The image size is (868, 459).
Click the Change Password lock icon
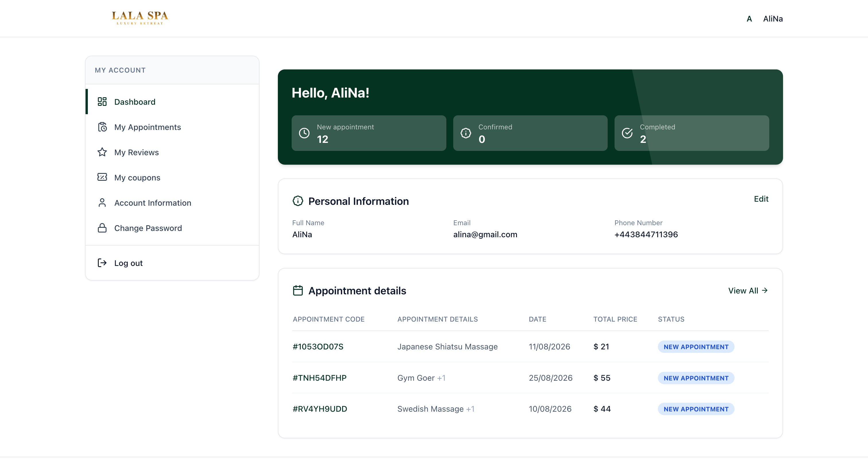pos(102,228)
